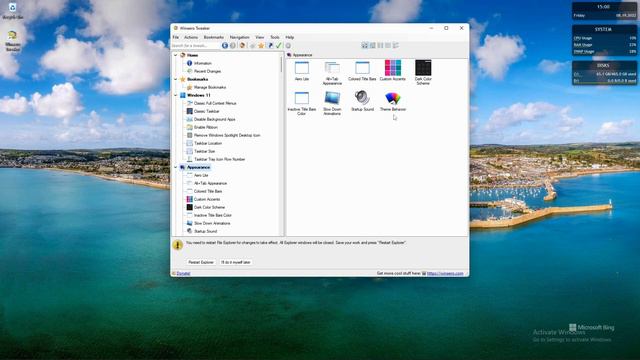Screen dimensions: 640x360
Task: Select Information in the tree
Action: pyautogui.click(x=202, y=63)
